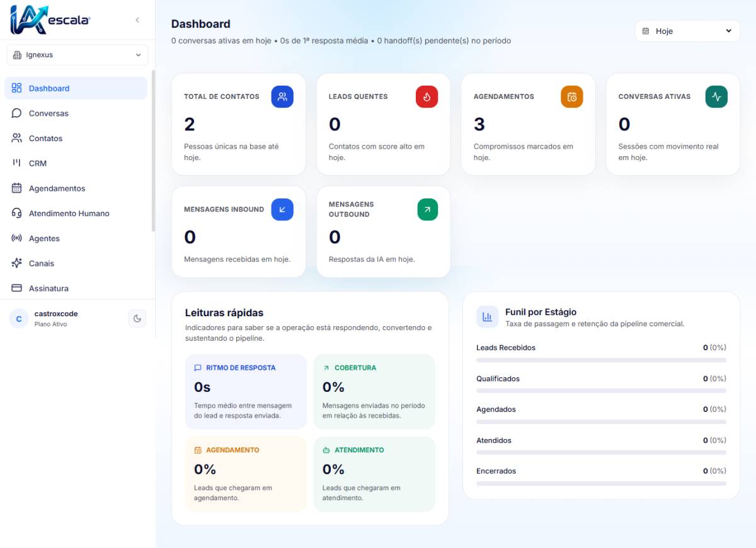Image resolution: width=756 pixels, height=548 pixels.
Task: Click the Agentes broadcast icon
Action: [x=17, y=238]
